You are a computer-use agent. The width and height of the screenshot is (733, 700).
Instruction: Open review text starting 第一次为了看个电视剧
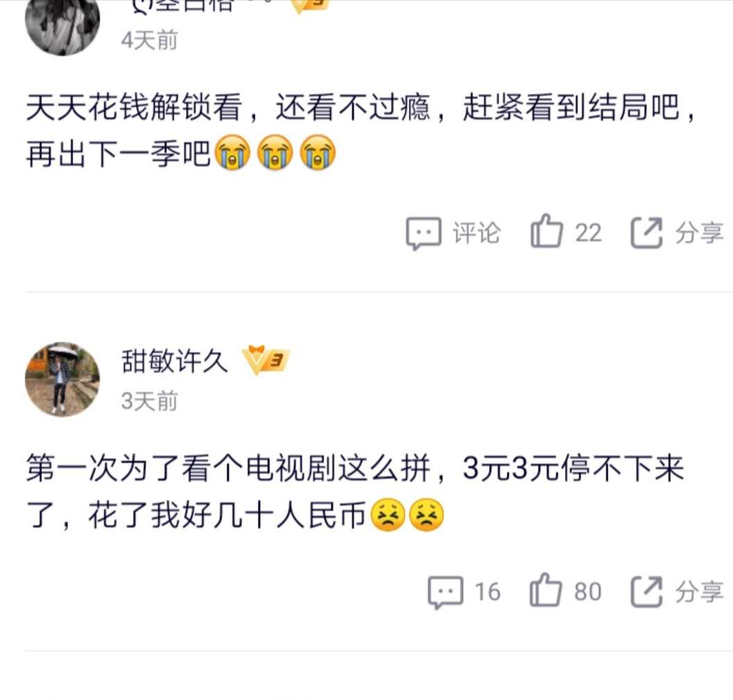(355, 492)
